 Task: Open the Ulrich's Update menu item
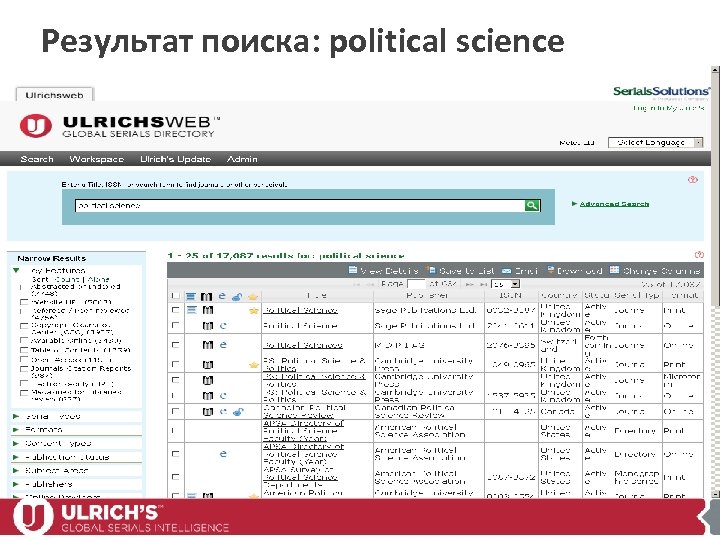175,159
